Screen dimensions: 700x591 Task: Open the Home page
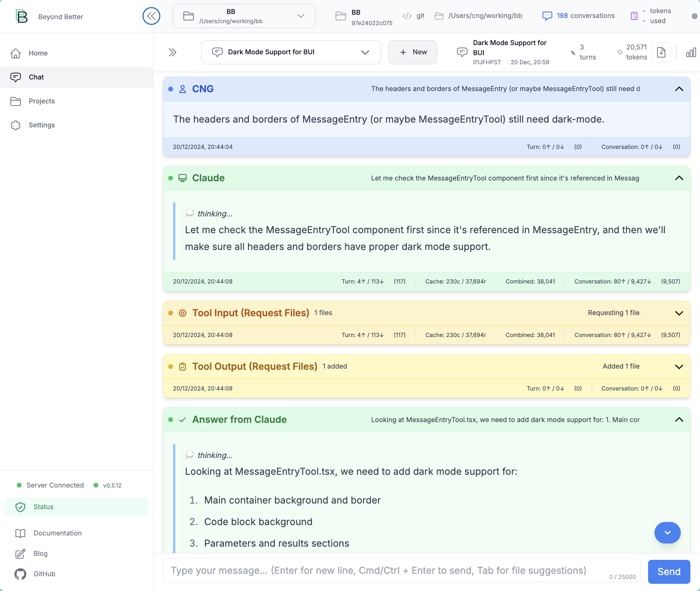click(76, 53)
